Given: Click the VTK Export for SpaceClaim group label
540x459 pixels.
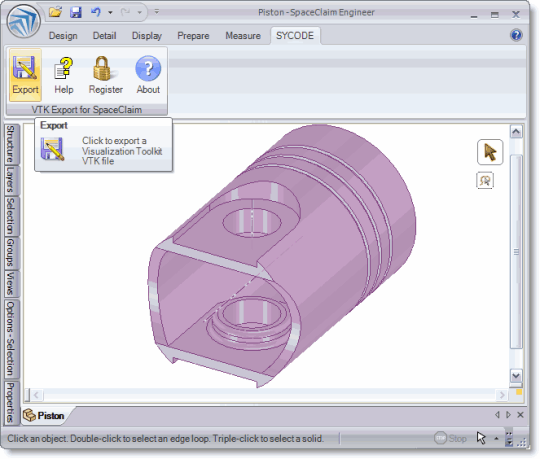Looking at the screenshot, I should [x=87, y=109].
